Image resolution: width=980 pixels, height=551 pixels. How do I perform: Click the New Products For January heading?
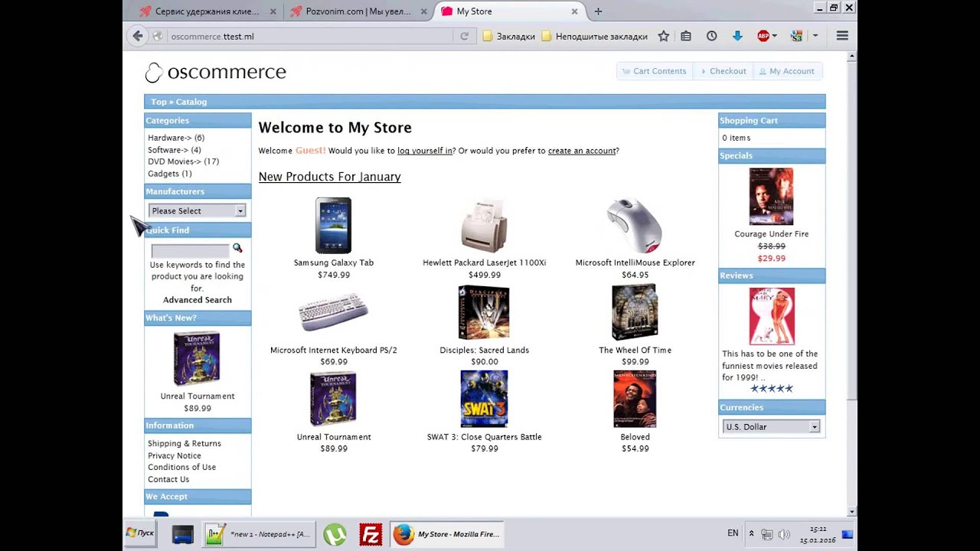[x=329, y=177]
